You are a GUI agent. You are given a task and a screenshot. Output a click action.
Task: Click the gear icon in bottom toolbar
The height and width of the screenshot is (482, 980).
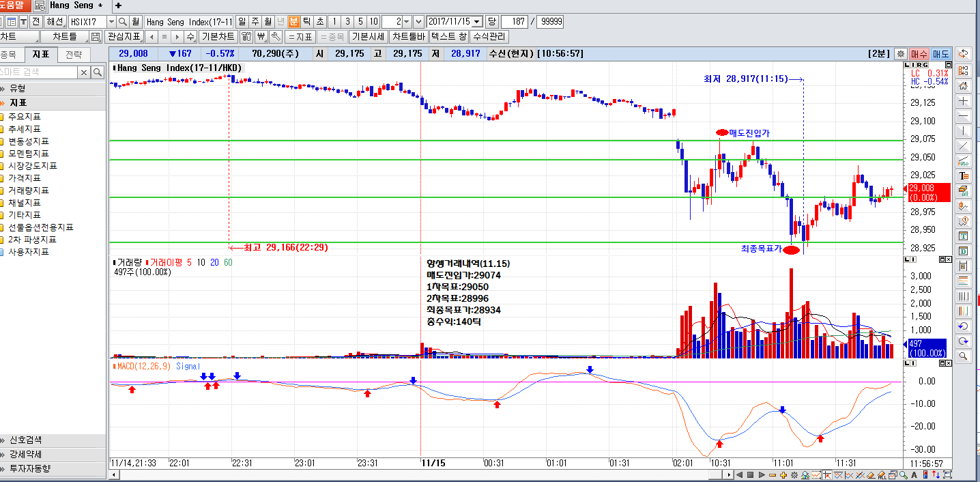pos(794,475)
